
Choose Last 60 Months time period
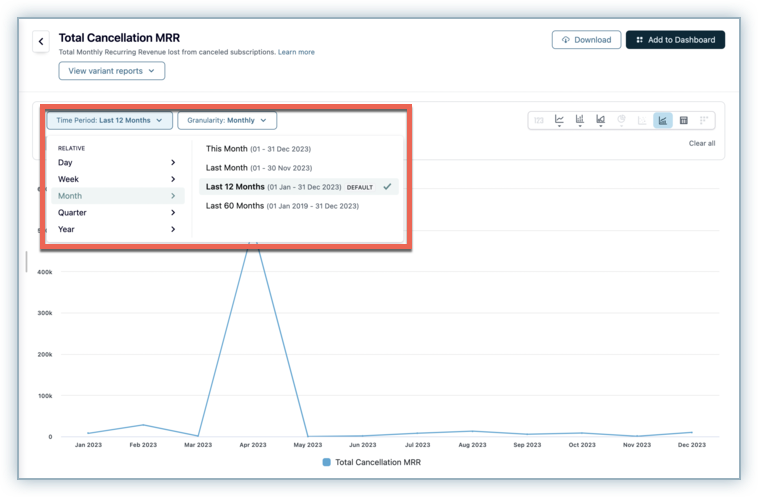[236, 206]
